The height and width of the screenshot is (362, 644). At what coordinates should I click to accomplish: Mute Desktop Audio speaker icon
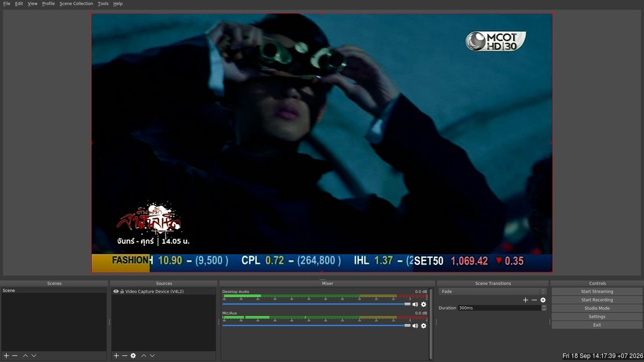415,304
